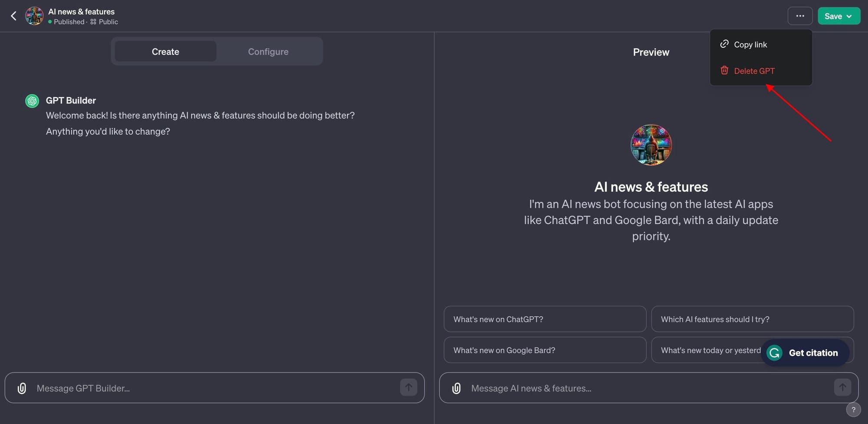Switch to the Create tab
This screenshot has width=868, height=424.
(x=165, y=51)
